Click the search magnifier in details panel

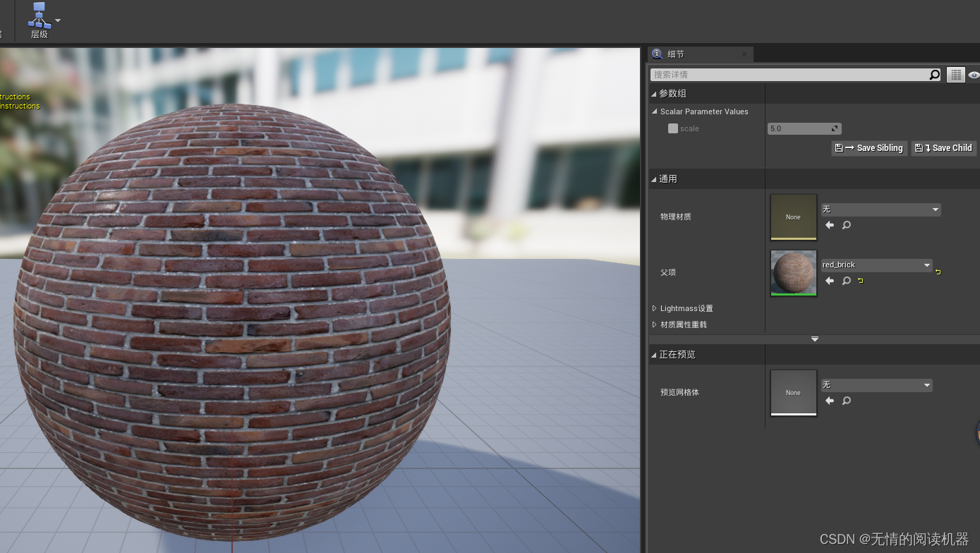click(934, 74)
